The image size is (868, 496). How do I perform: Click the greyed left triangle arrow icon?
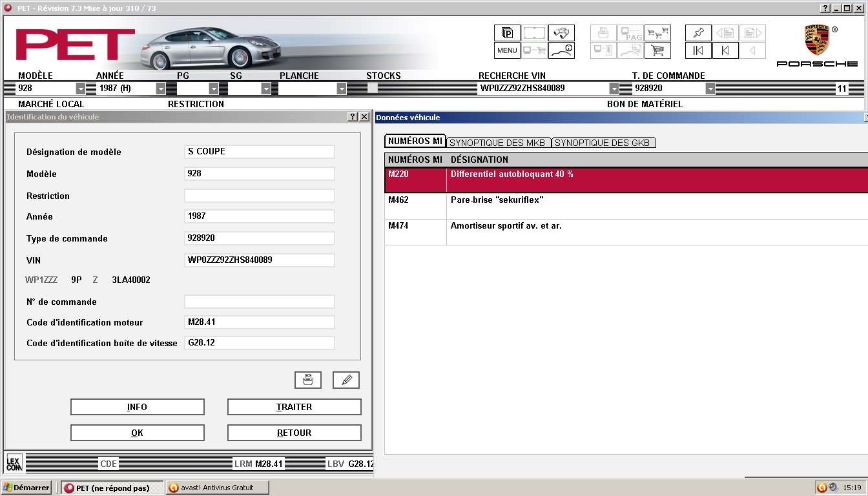(752, 50)
